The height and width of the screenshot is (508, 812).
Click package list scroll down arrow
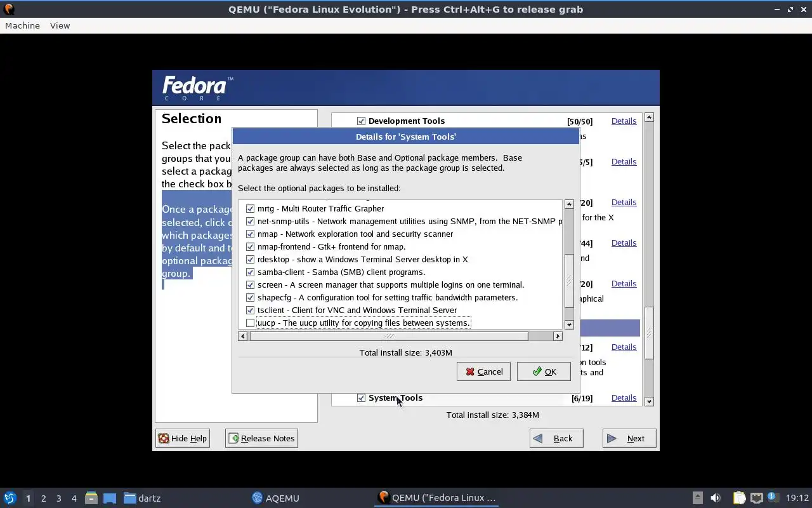pos(569,324)
